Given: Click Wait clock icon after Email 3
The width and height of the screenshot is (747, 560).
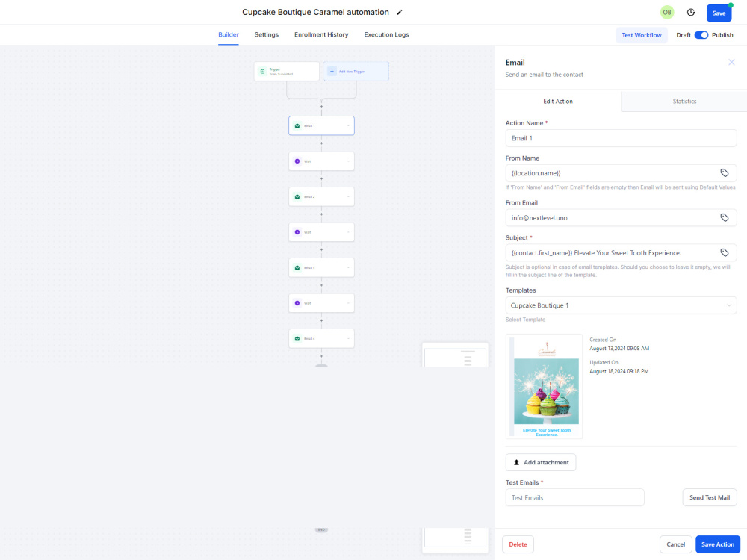Looking at the screenshot, I should (x=297, y=303).
